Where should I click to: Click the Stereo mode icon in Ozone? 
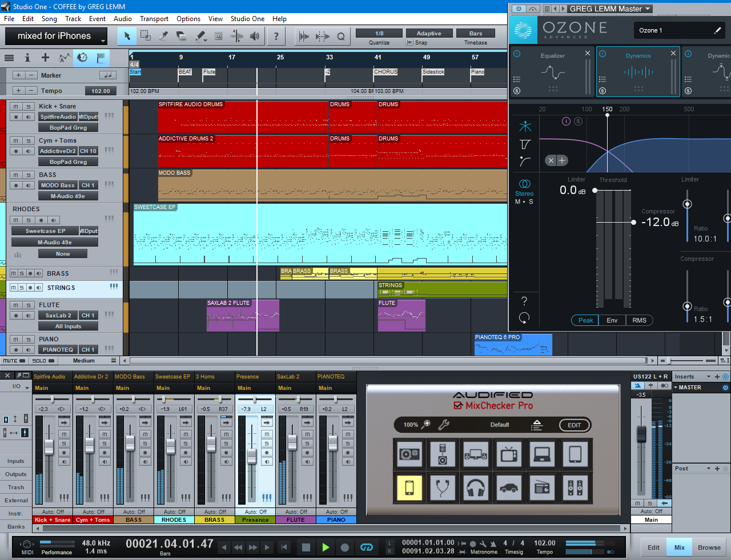(x=524, y=184)
